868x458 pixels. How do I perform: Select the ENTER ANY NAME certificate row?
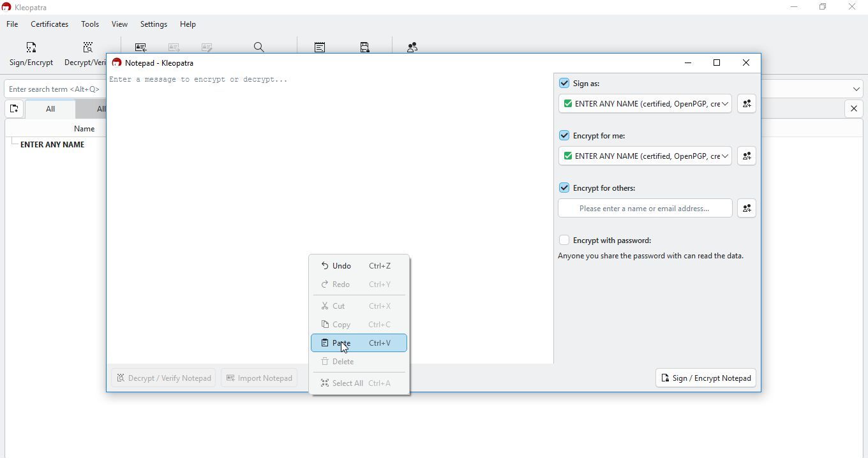[52, 145]
